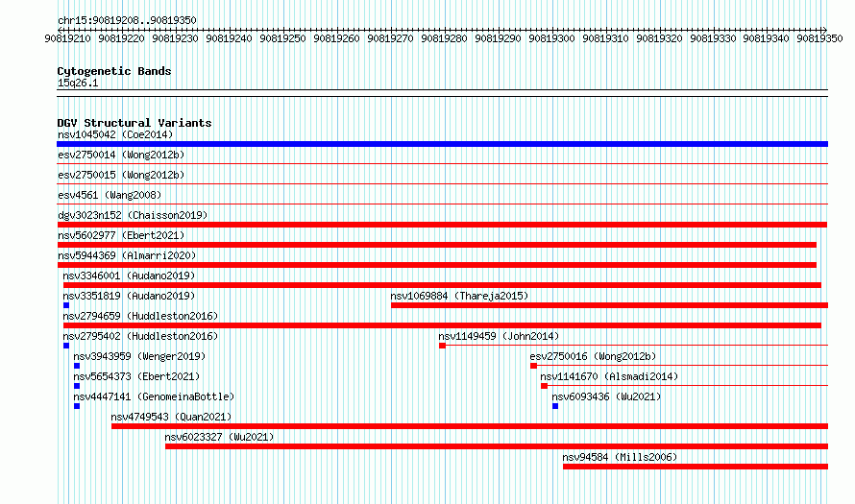Click nsv3346001 (Audano2019) label
Viewport: 855px width, 504px height.
tap(129, 276)
